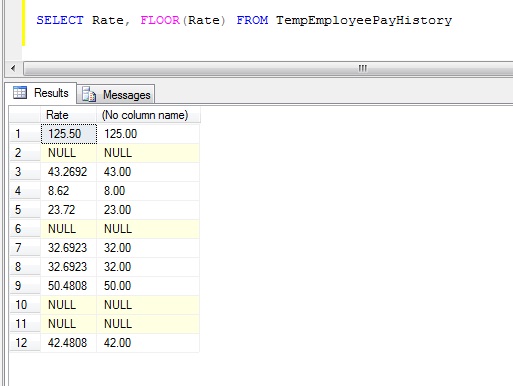Select row header 11 in results grid

click(x=25, y=324)
